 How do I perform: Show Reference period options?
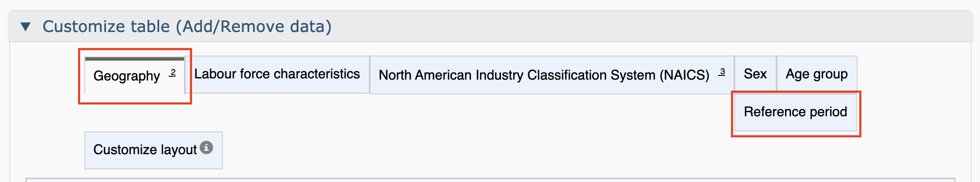pos(796,112)
